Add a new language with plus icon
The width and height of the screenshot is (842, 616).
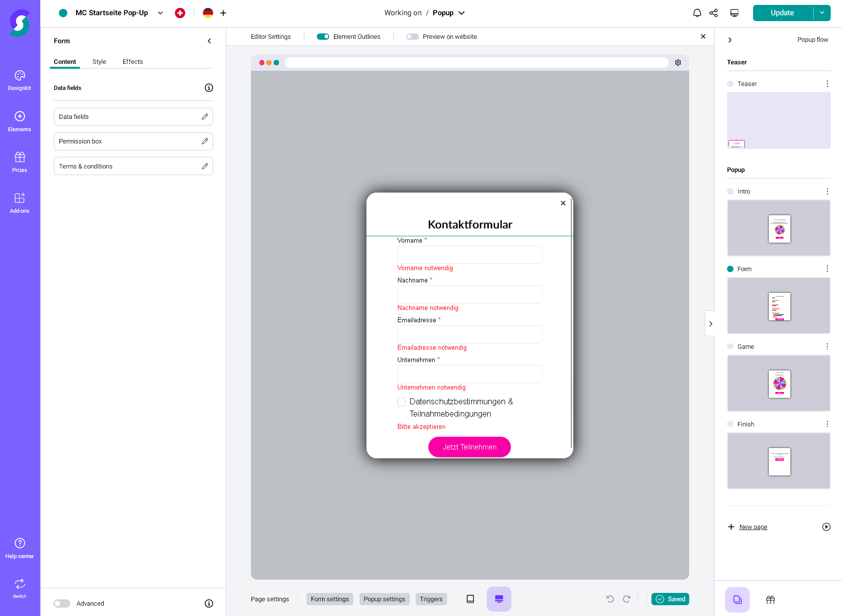223,13
